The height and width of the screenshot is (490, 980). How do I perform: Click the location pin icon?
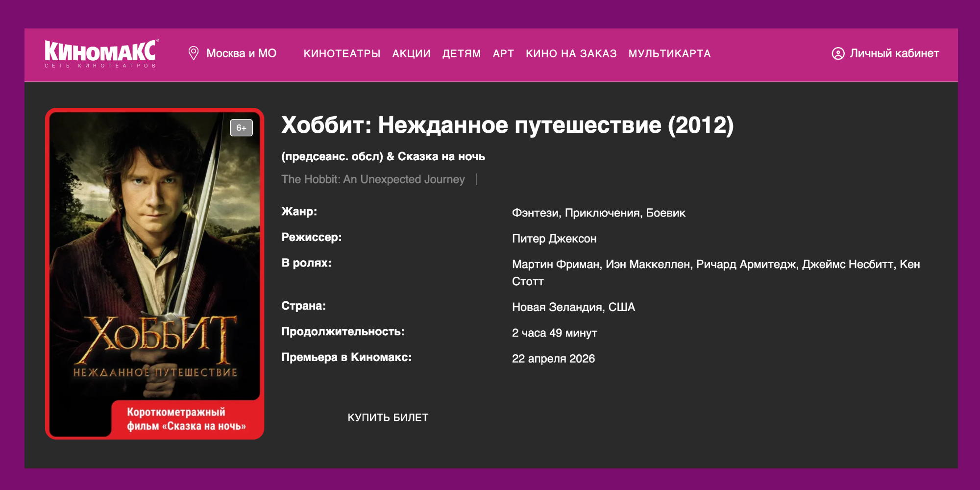(x=194, y=53)
